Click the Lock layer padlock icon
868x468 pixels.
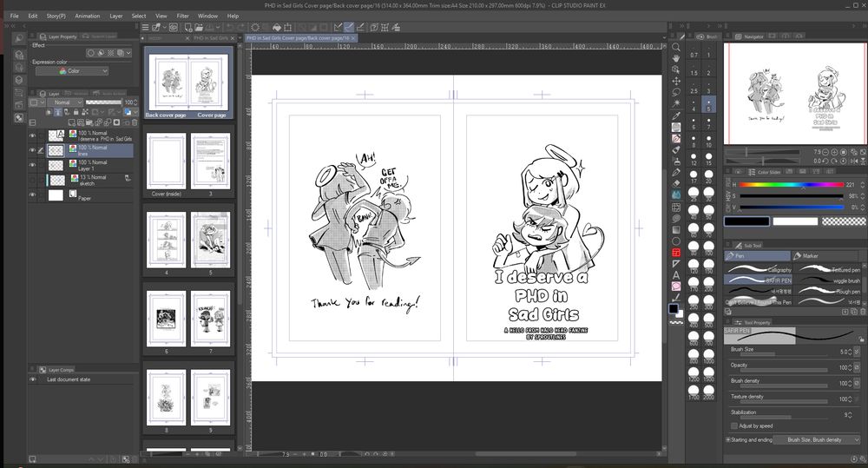click(76, 112)
